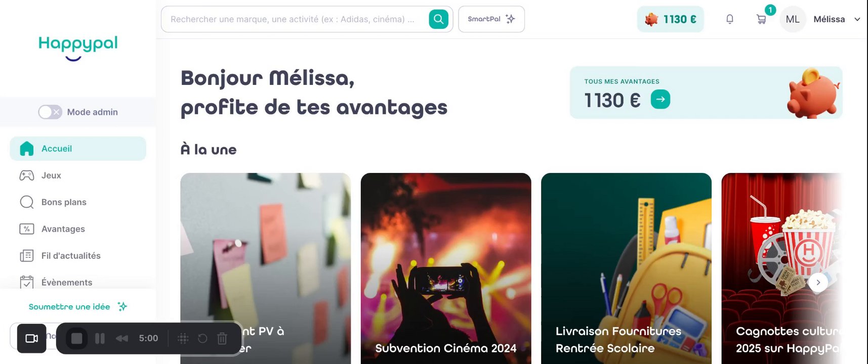Click the ML profile avatar
The height and width of the screenshot is (364, 868).
click(793, 19)
